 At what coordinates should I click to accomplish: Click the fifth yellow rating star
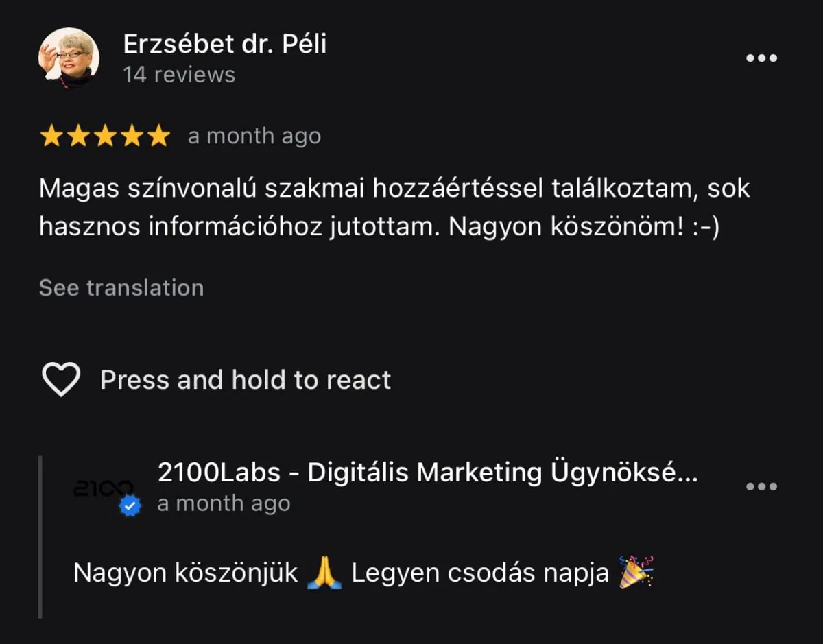[x=158, y=136]
